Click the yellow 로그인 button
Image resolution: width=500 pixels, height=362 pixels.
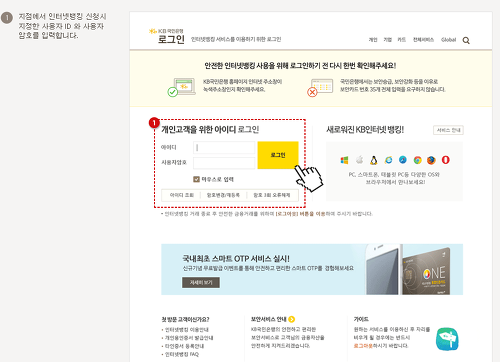[278, 155]
